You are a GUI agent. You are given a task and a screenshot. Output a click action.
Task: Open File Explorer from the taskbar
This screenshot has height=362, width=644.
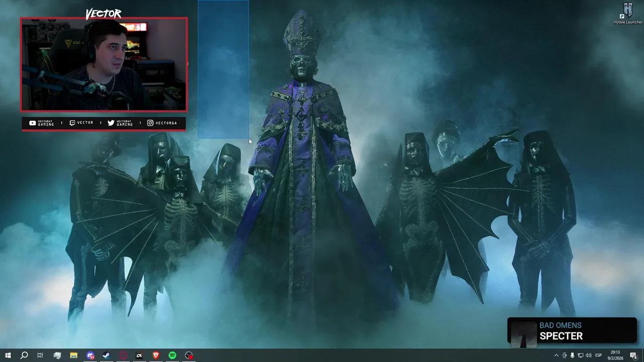tap(73, 355)
